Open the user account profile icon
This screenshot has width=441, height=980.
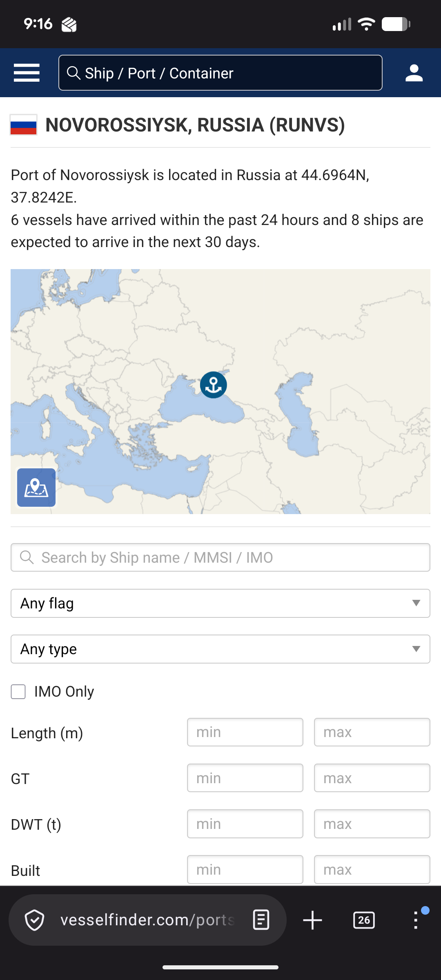point(414,73)
